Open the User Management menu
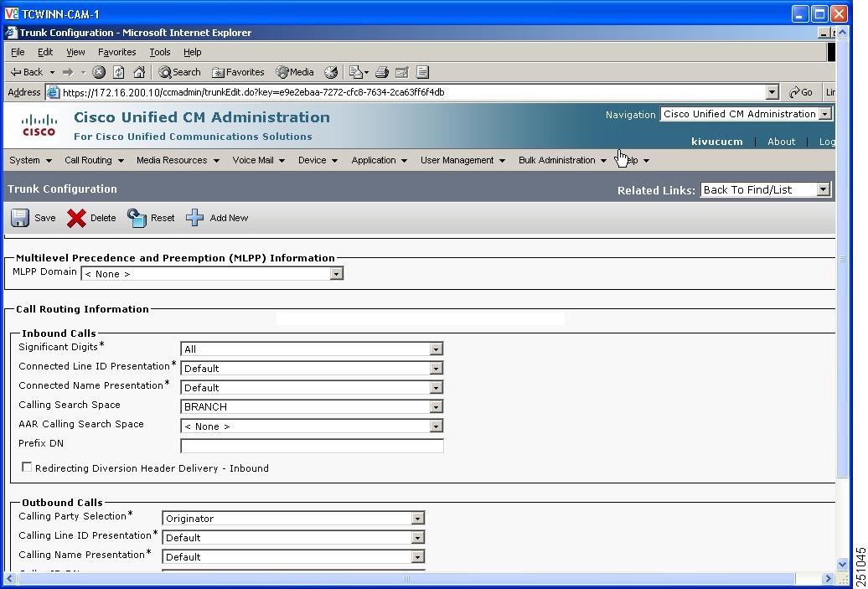Viewport: 868px width, 589px height. pyautogui.click(x=462, y=160)
